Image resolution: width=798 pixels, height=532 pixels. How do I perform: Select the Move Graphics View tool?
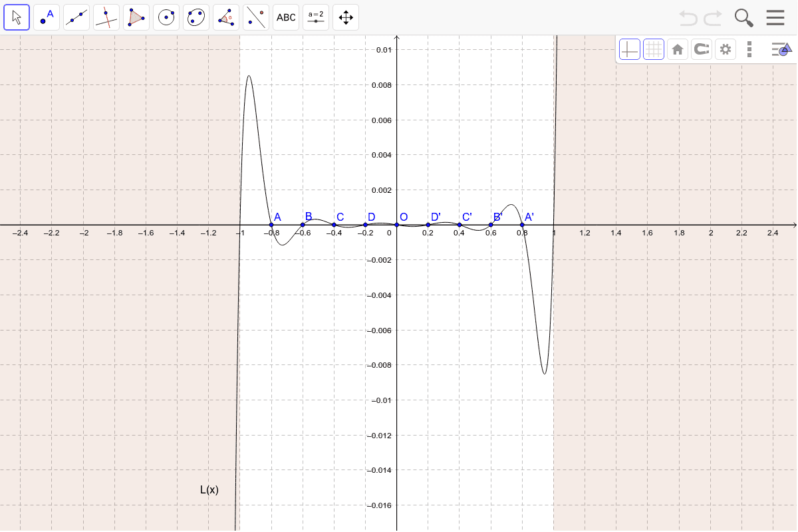click(x=346, y=17)
